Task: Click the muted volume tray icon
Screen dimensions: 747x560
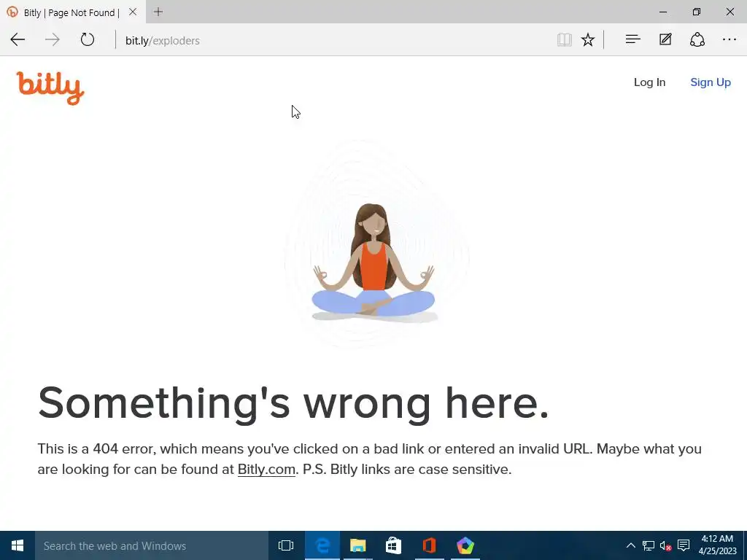Action: [x=665, y=545]
